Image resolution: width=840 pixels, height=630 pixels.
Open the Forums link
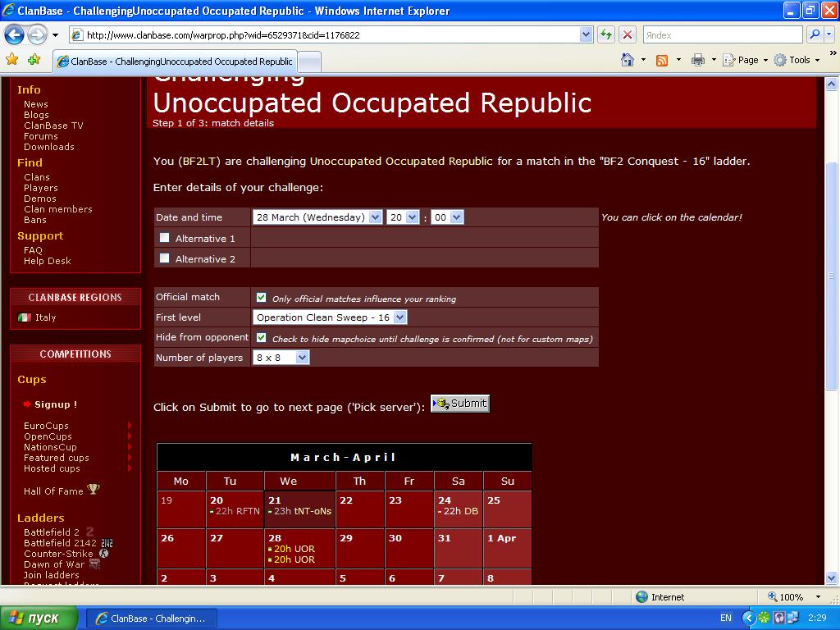tap(41, 136)
